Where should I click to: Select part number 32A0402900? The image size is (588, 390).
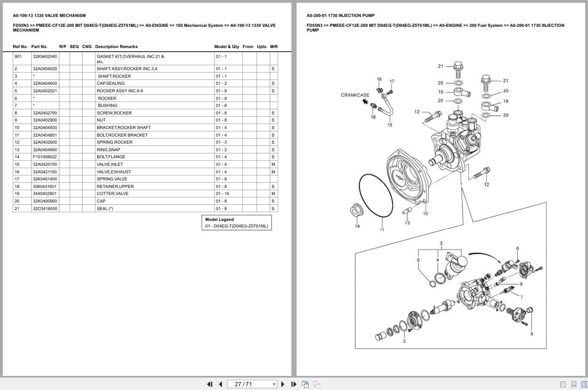[x=45, y=120]
